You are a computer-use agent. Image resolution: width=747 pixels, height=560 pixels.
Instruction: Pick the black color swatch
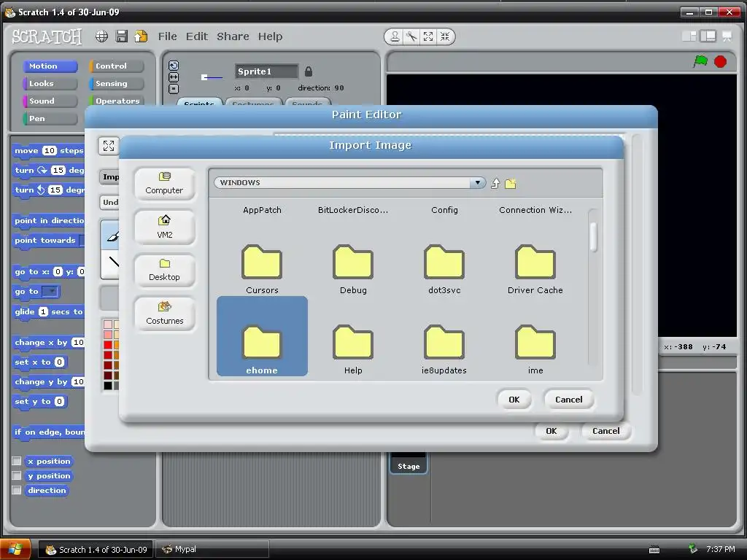[108, 386]
